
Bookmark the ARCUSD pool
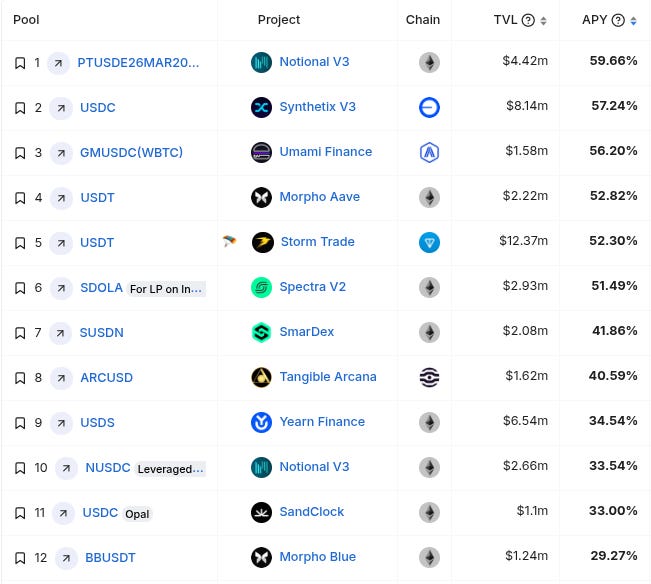tap(20, 378)
